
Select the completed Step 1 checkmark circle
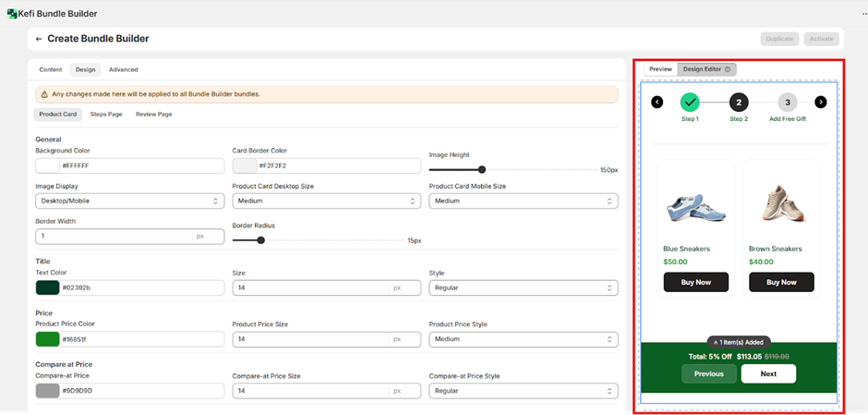[691, 102]
